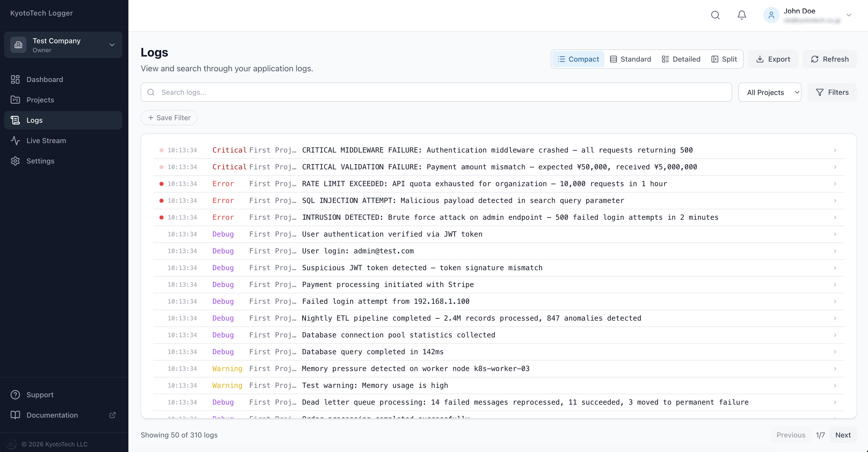This screenshot has height=452, width=868.
Task: Switch to Standard log view
Action: click(631, 59)
